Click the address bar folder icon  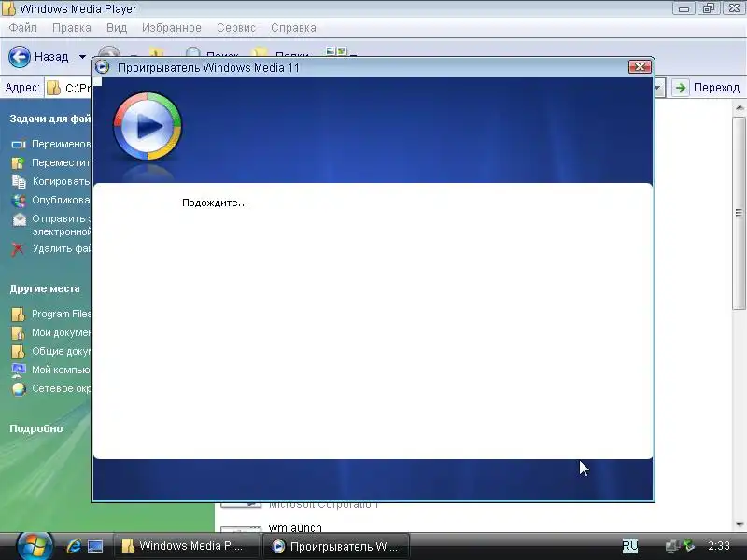[54, 88]
